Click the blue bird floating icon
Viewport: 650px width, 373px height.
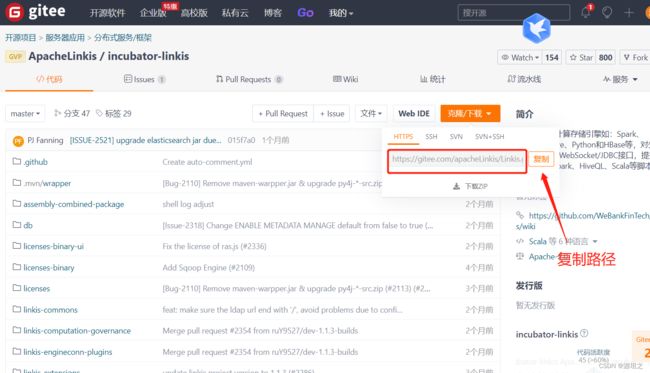tap(536, 28)
